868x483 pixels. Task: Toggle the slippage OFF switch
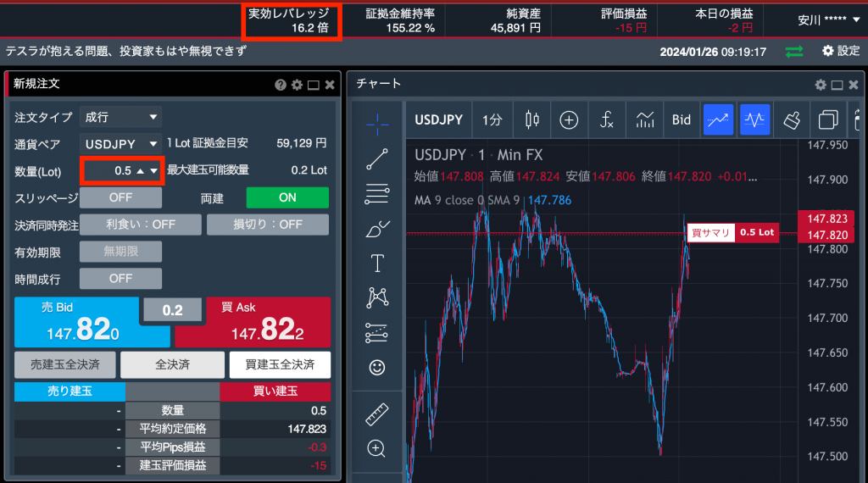(120, 197)
